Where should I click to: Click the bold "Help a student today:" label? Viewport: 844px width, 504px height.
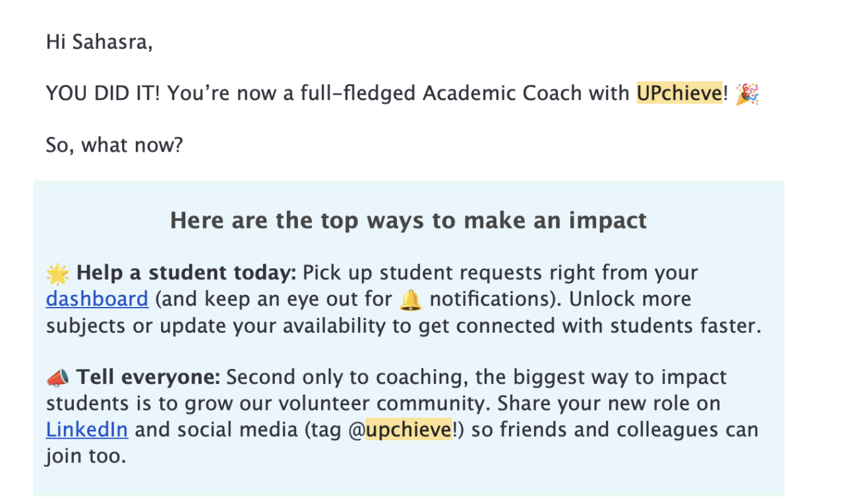tap(187, 273)
